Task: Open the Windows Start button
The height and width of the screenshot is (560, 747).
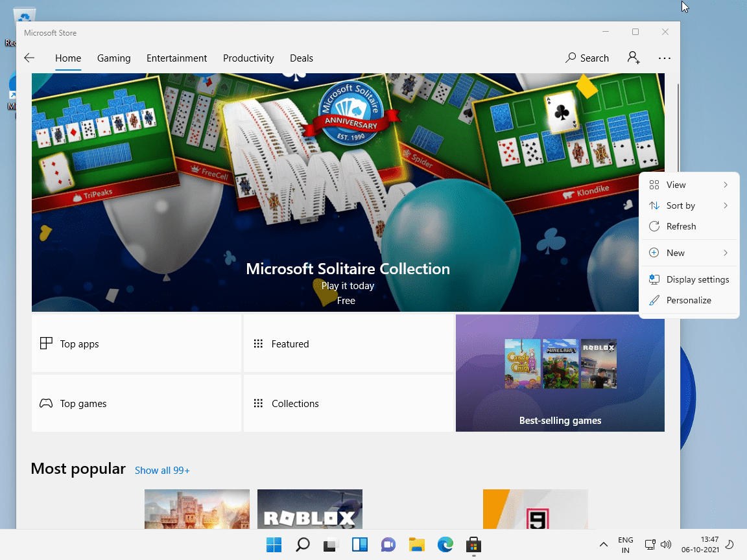Action: (274, 544)
